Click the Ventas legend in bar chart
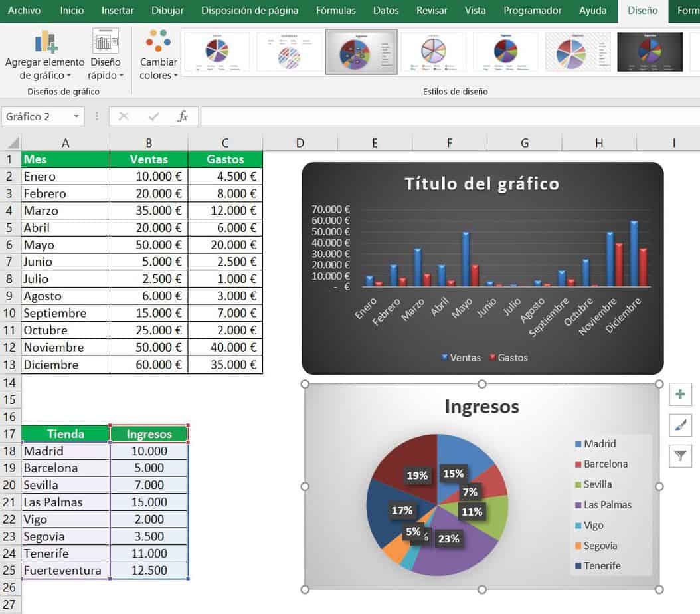This screenshot has height=614, width=700. (x=461, y=358)
